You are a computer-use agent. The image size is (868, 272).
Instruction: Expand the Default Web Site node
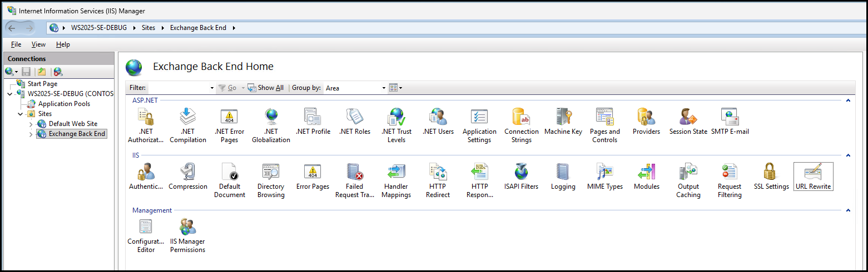click(31, 124)
